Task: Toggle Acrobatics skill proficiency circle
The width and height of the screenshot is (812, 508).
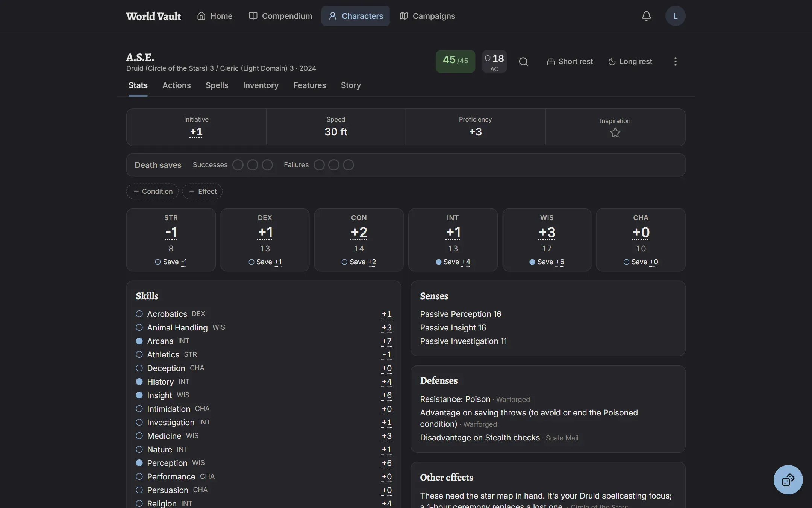Action: click(139, 314)
